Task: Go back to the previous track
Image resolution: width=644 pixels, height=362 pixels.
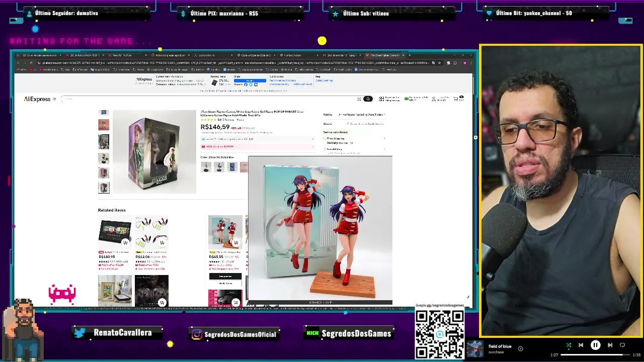Action: click(x=581, y=345)
